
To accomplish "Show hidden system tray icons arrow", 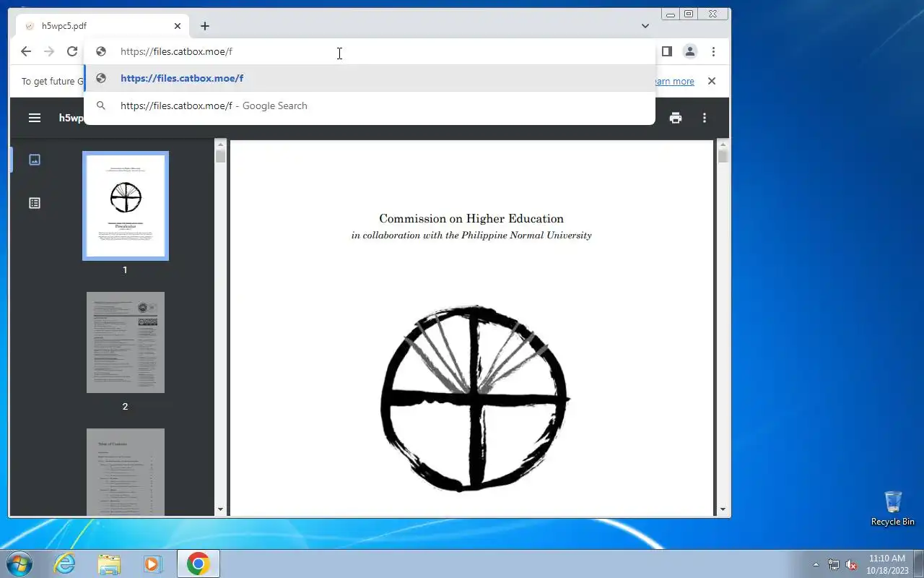I will coord(816,564).
